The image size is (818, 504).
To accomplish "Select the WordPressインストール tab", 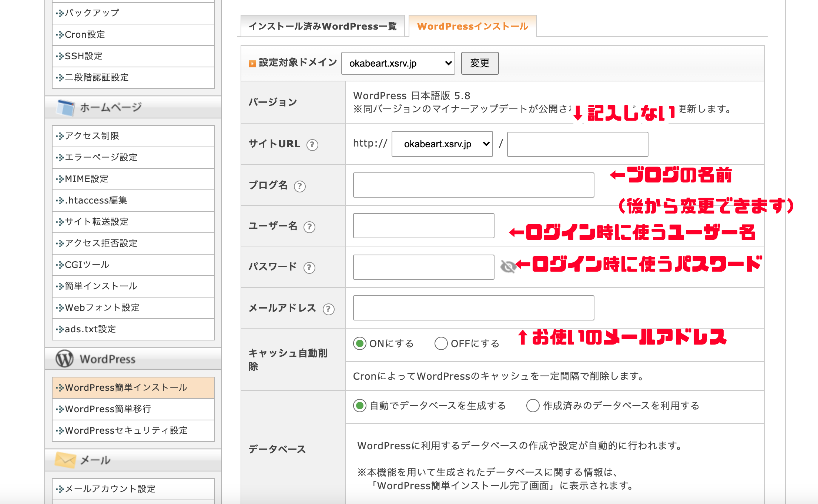I will [472, 26].
